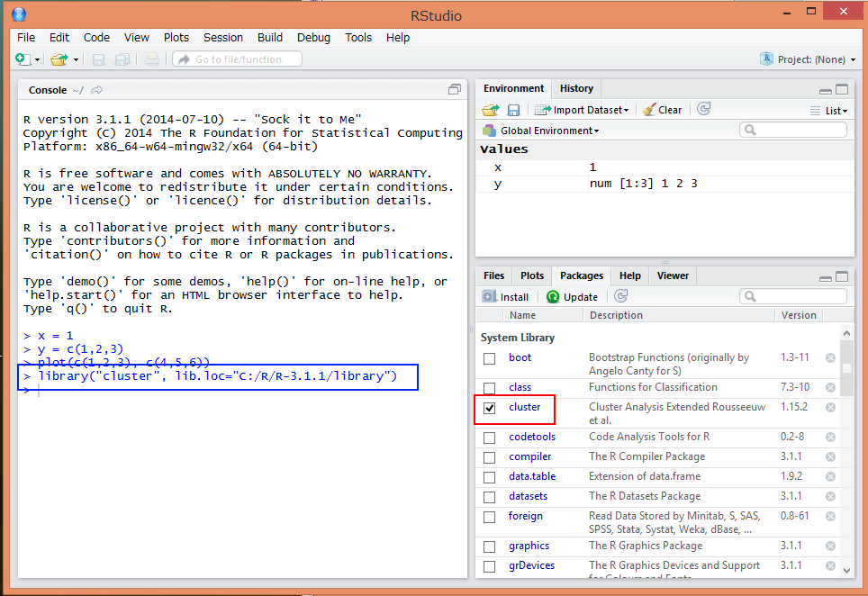868x596 pixels.
Task: Open the recent files dropdown arrow
Action: point(76,59)
